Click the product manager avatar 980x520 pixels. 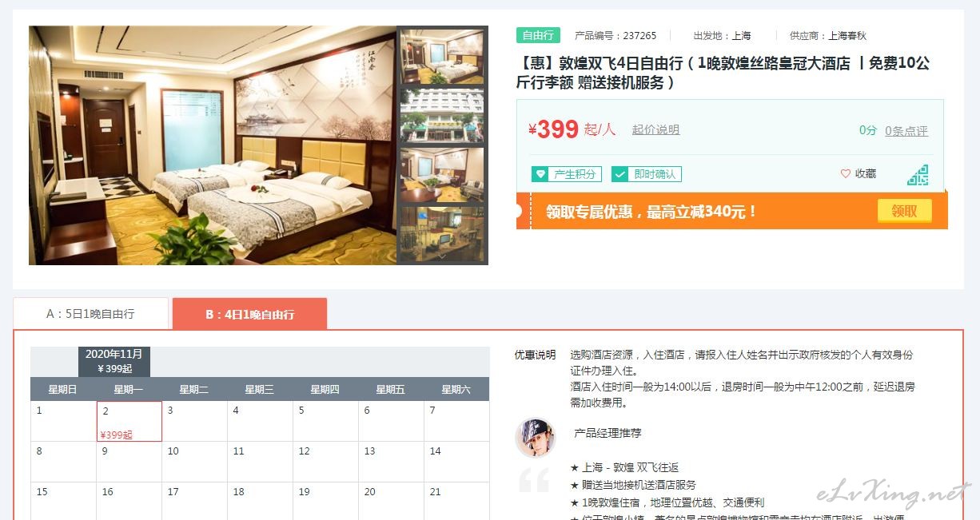535,437
